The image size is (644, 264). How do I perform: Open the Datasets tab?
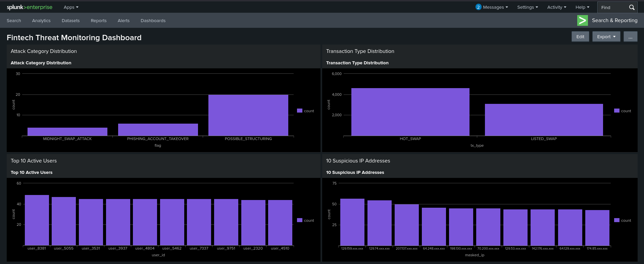point(70,20)
